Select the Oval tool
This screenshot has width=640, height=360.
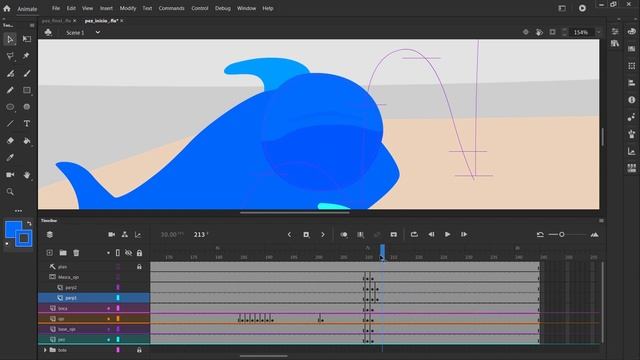(x=10, y=107)
